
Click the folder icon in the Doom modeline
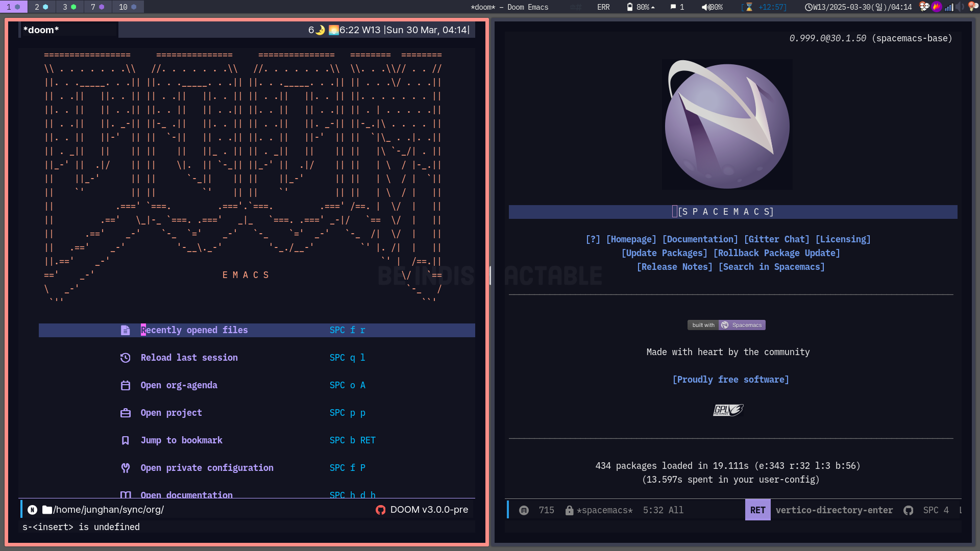click(47, 510)
